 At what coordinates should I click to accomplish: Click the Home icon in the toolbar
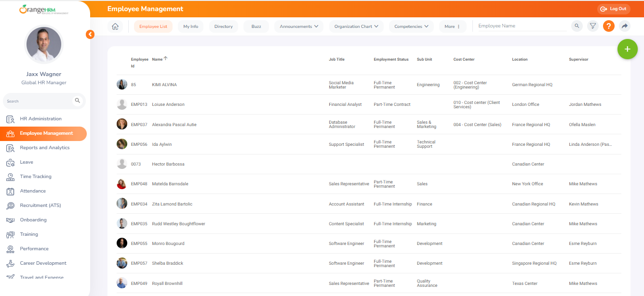(x=115, y=26)
